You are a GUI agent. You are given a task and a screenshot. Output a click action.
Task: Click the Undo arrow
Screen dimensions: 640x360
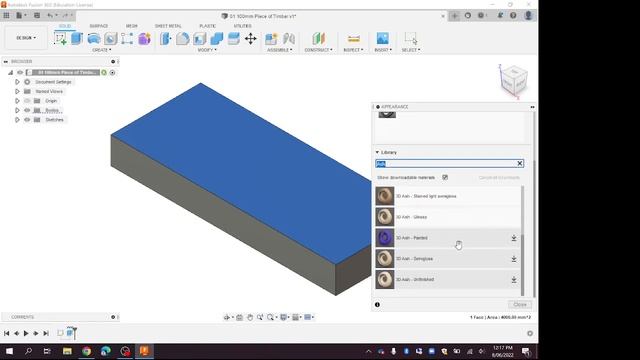pyautogui.click(x=50, y=16)
